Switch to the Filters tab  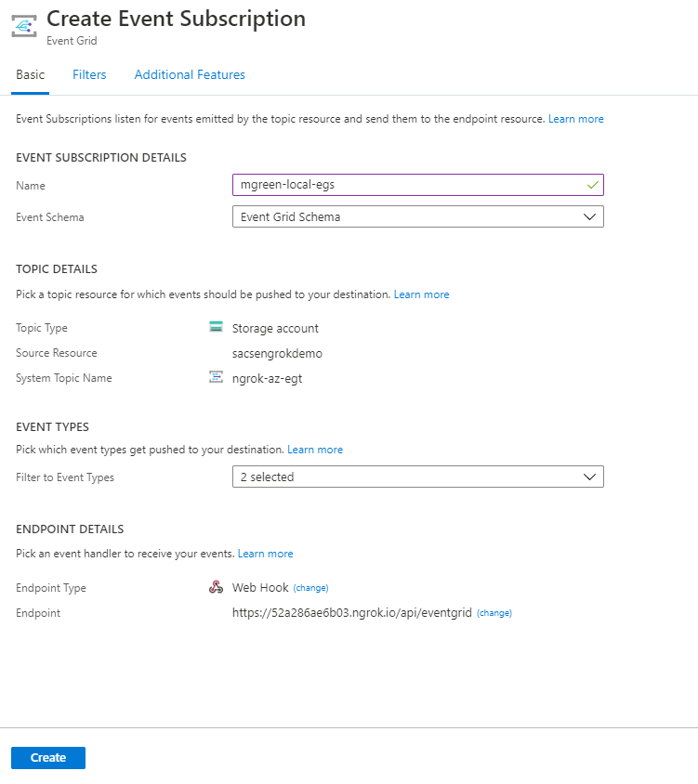pos(89,74)
